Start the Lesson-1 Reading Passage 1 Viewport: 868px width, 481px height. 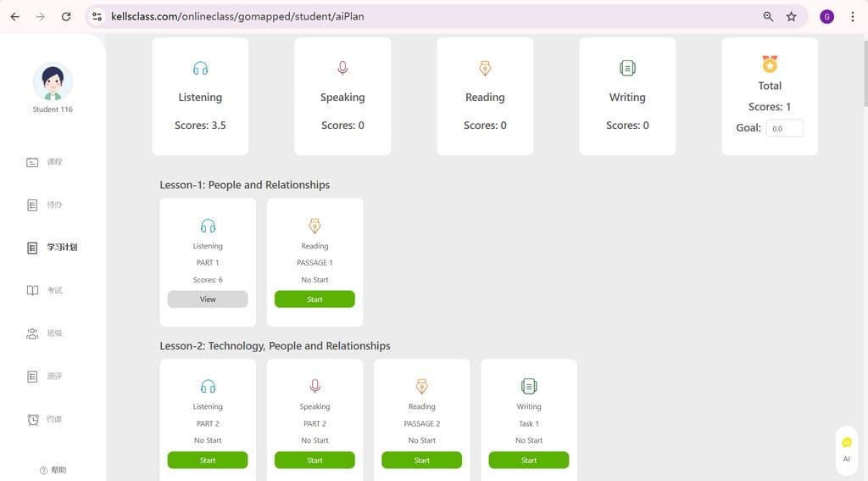tap(314, 299)
